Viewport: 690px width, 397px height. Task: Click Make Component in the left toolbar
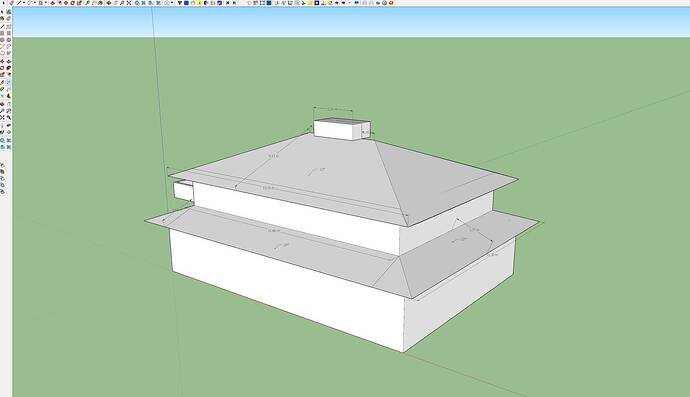(9, 12)
